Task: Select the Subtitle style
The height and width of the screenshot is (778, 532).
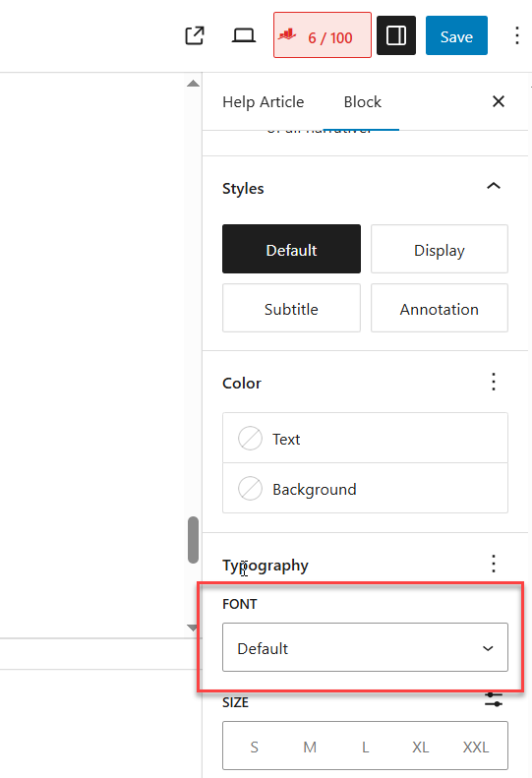Action: (x=291, y=308)
